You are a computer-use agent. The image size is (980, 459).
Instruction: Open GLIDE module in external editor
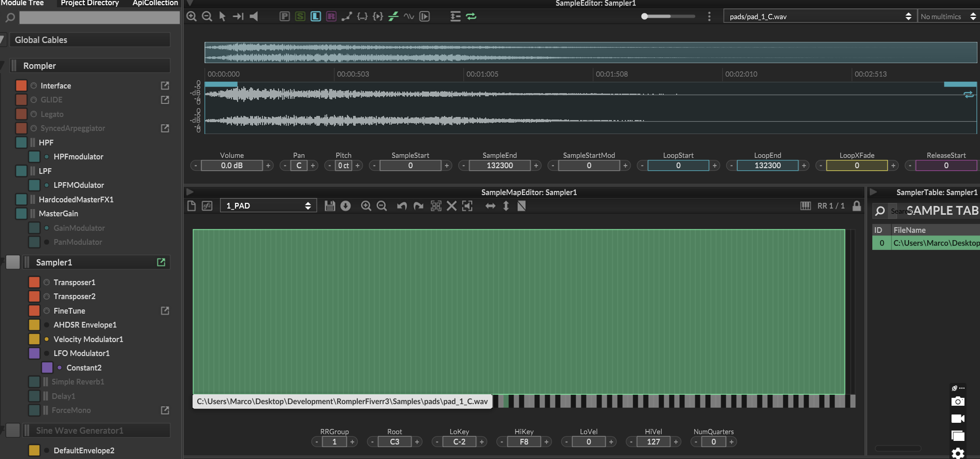(x=165, y=100)
